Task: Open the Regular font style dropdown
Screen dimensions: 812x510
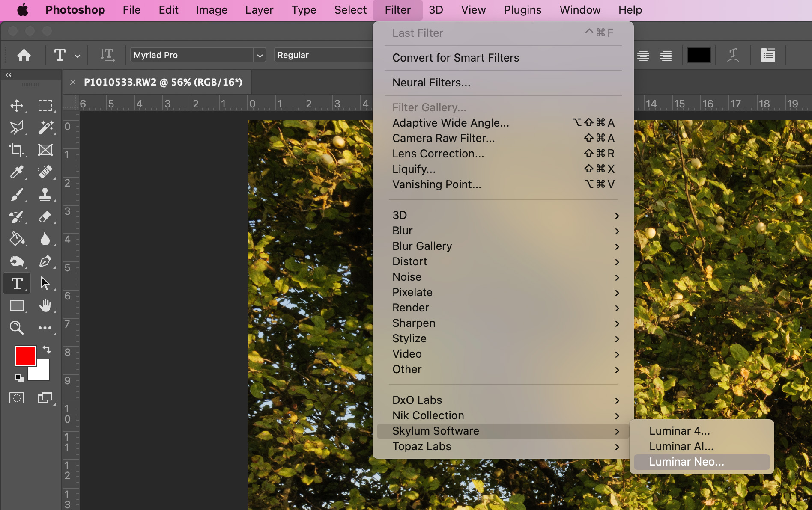Action: tap(324, 55)
